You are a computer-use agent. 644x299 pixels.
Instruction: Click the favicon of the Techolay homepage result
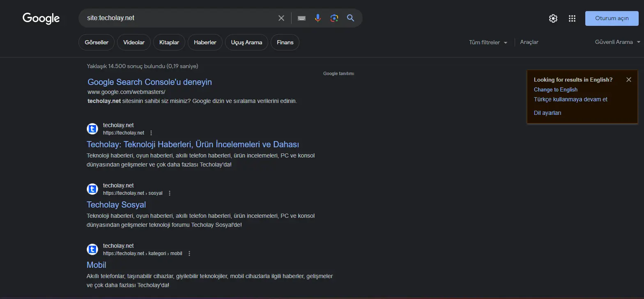click(92, 129)
